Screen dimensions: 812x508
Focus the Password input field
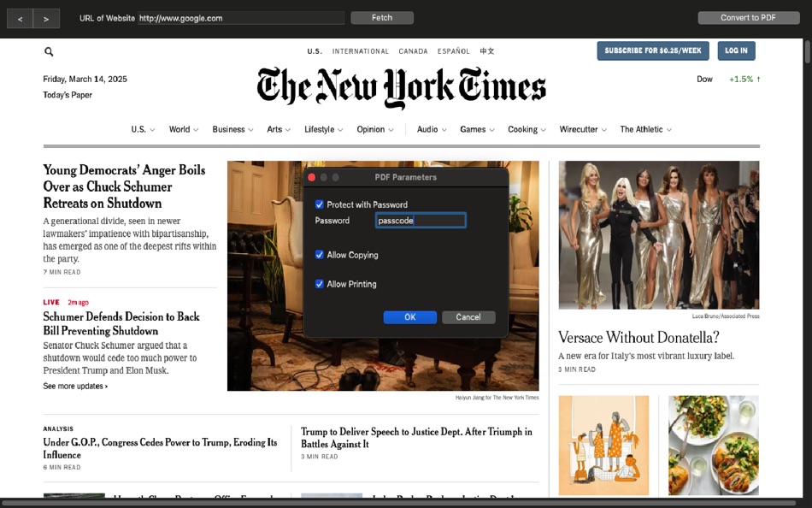click(x=421, y=221)
